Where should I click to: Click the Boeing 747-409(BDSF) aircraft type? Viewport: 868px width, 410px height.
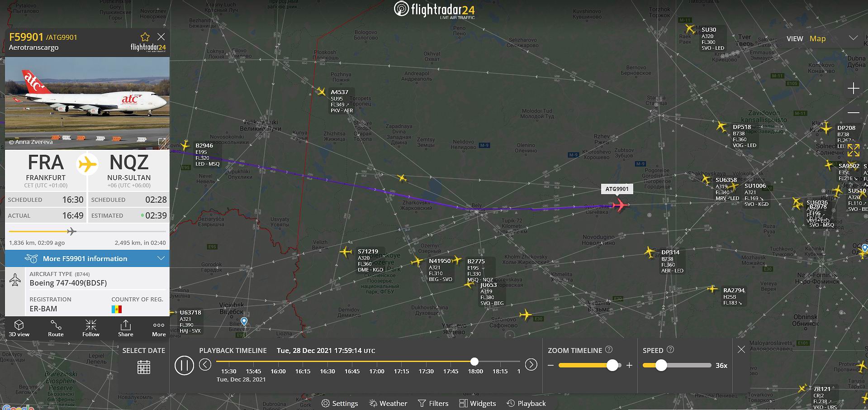68,283
